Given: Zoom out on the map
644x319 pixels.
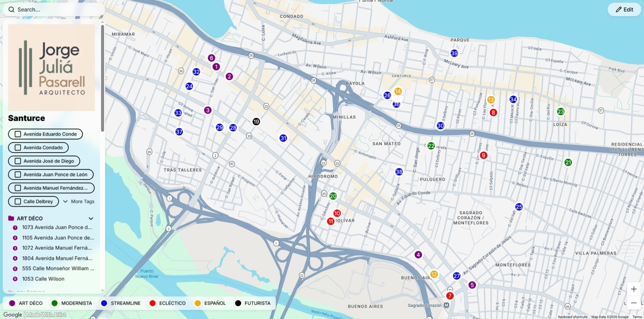Looking at the screenshot, I should [634, 303].
